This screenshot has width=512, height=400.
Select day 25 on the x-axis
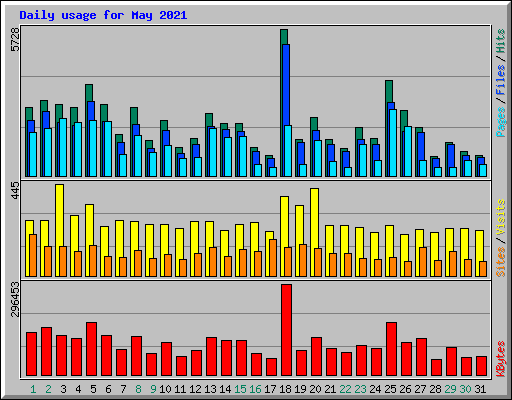[x=390, y=389]
